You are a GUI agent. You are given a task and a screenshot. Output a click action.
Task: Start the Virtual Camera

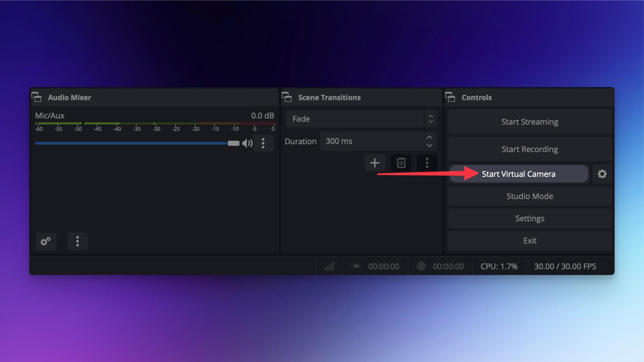[x=518, y=174]
